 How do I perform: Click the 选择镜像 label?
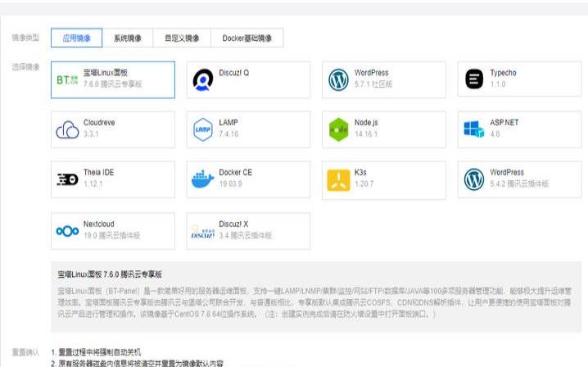(25, 67)
